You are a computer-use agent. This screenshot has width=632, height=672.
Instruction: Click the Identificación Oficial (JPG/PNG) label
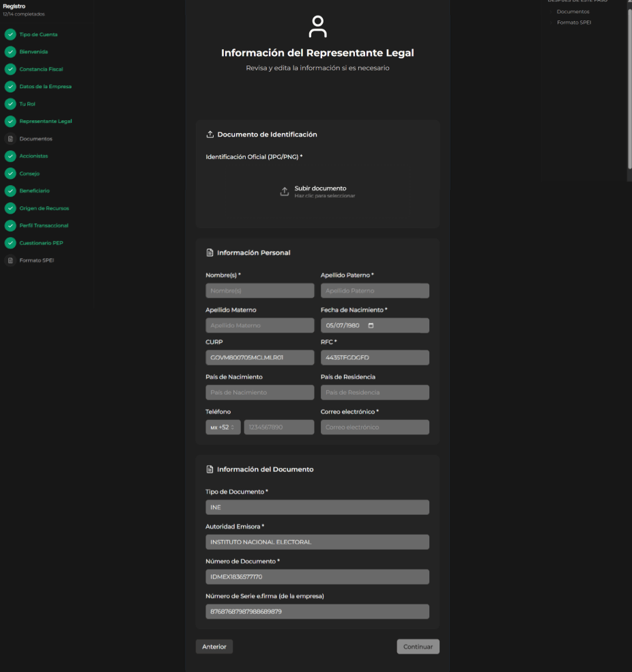pyautogui.click(x=254, y=157)
